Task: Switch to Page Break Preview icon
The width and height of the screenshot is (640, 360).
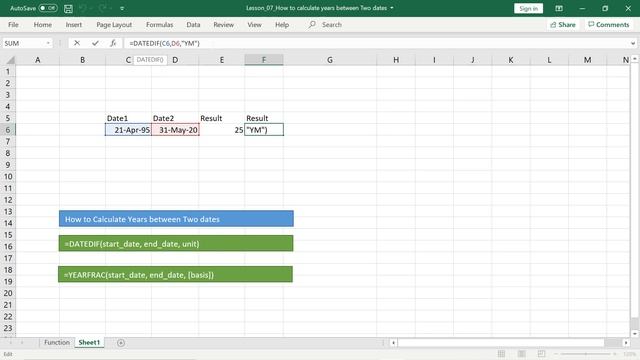Action: [x=541, y=354]
